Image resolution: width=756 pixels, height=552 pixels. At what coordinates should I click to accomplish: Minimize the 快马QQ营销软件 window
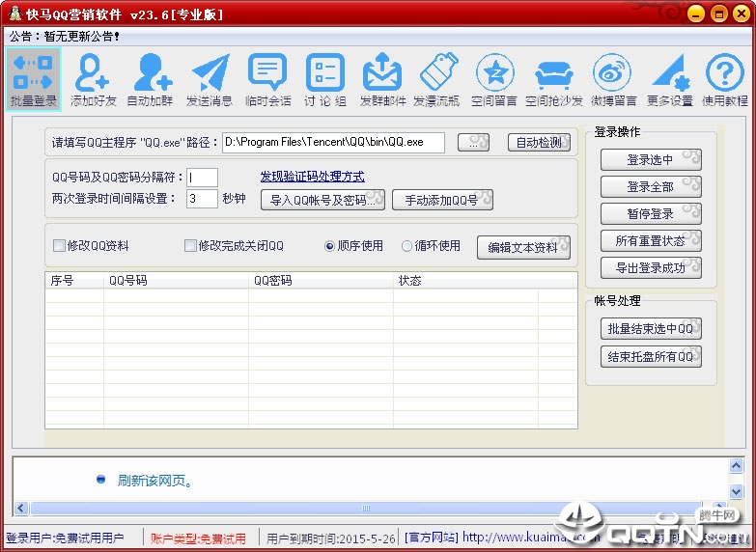[x=696, y=14]
